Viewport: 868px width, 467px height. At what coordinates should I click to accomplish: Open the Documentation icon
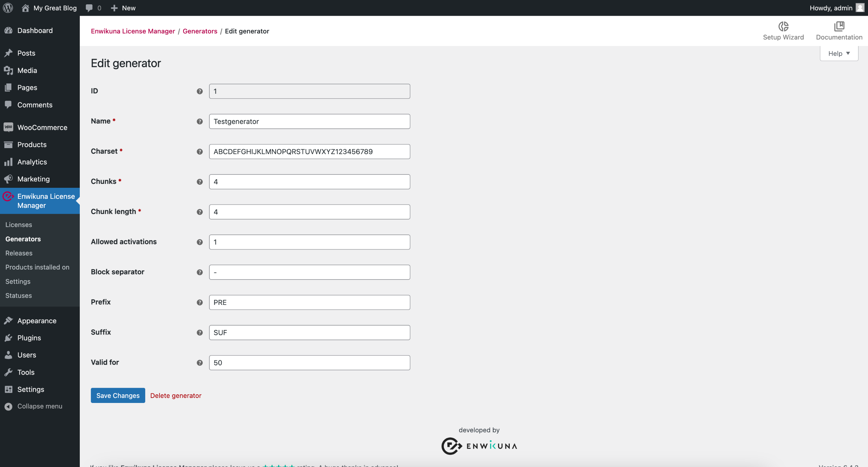coord(839,26)
